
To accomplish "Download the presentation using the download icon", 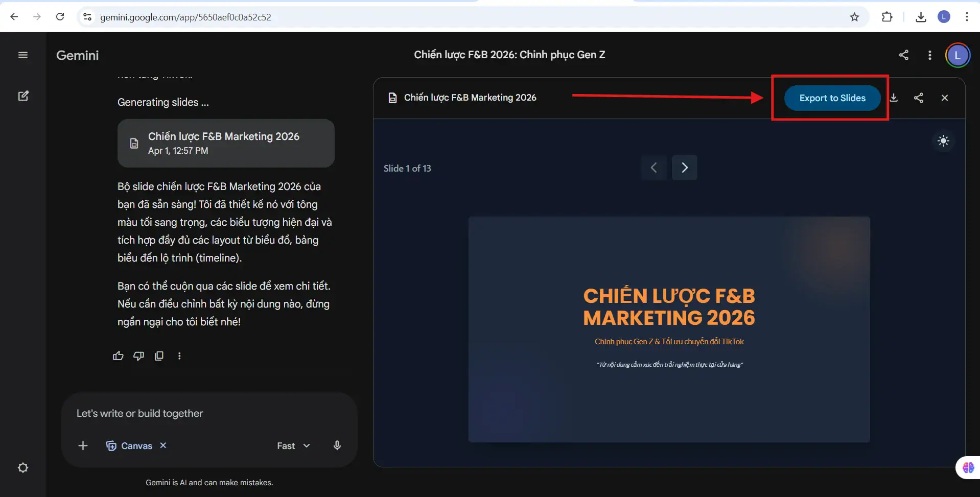I will click(894, 98).
